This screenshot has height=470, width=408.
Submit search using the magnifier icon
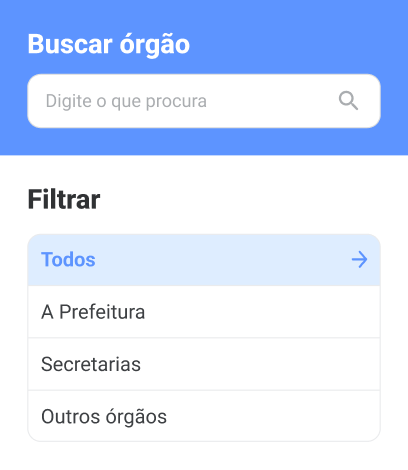click(348, 101)
